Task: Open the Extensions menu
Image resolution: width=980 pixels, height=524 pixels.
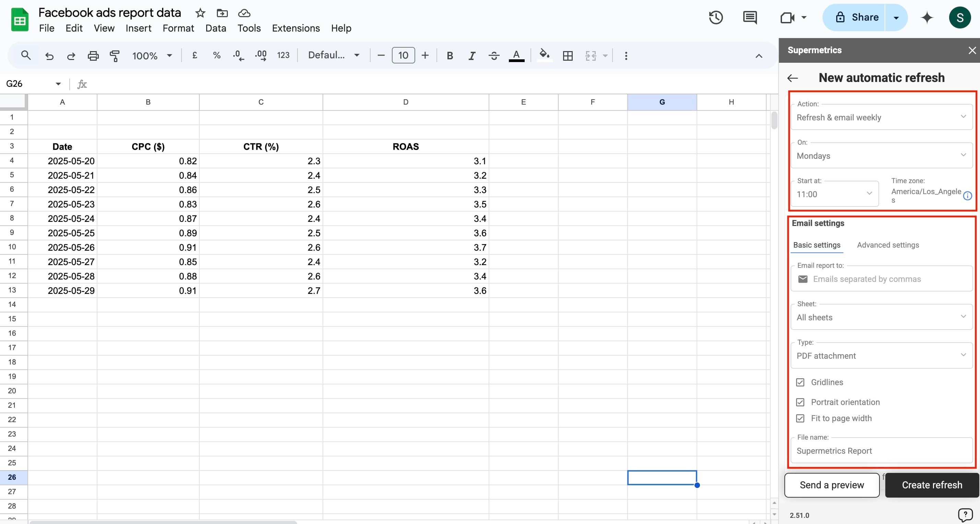Action: point(295,28)
